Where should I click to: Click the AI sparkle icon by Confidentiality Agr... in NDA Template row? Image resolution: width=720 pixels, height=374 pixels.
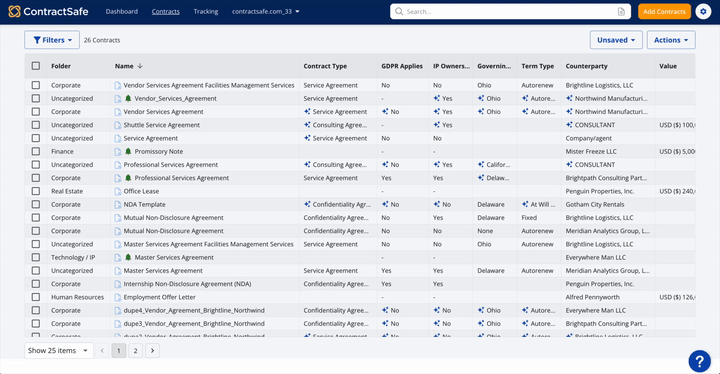[x=307, y=204]
